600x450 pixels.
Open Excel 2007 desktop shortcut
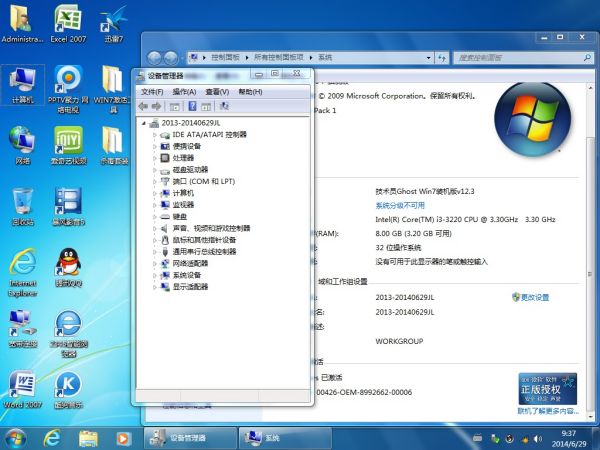click(68, 20)
